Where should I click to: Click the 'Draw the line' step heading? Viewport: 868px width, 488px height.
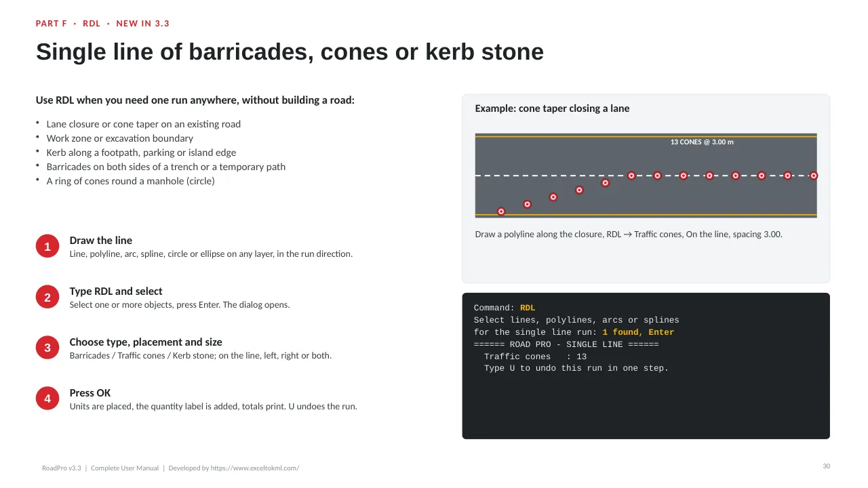(x=100, y=241)
